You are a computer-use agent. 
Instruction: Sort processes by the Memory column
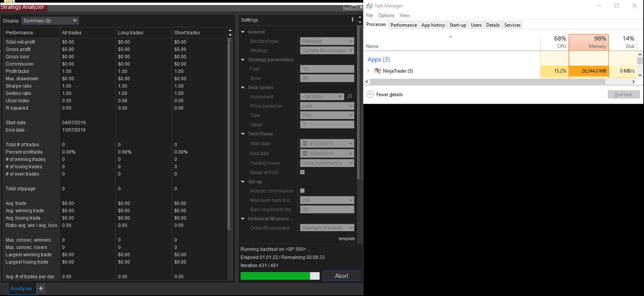589,42
